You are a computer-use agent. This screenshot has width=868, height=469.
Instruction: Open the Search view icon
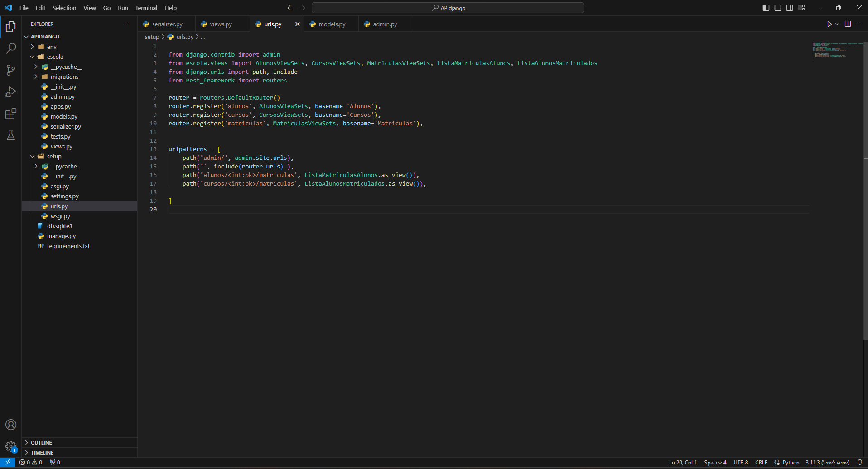click(x=11, y=48)
